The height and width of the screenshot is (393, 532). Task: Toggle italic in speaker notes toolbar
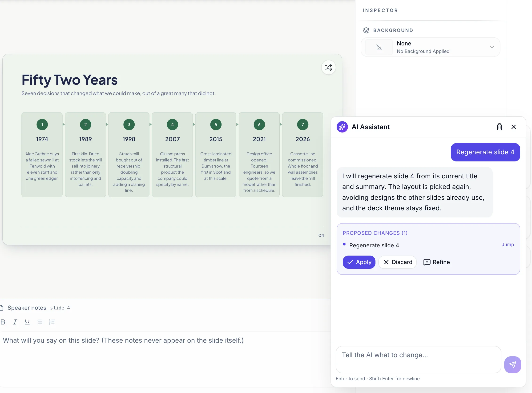click(x=15, y=322)
